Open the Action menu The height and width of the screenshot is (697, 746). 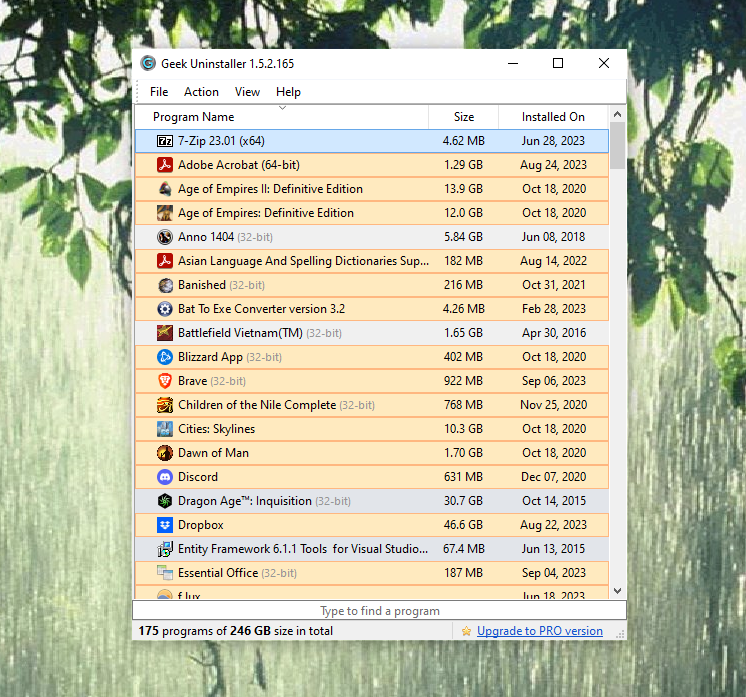pyautogui.click(x=201, y=92)
